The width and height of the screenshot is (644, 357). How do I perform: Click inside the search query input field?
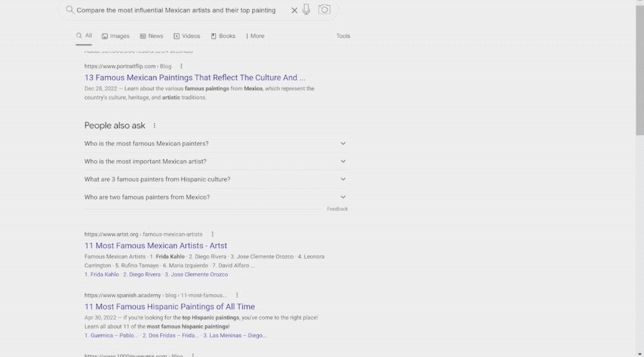coord(176,10)
